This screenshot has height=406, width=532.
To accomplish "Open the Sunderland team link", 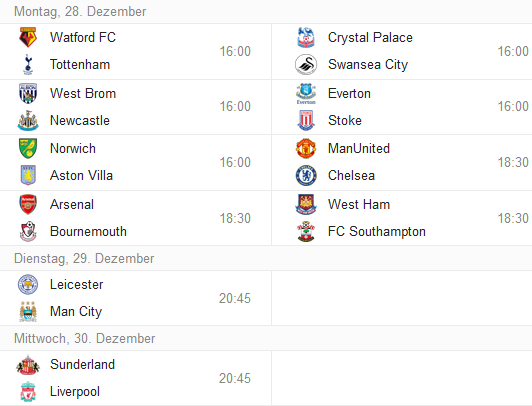I will (x=82, y=365).
